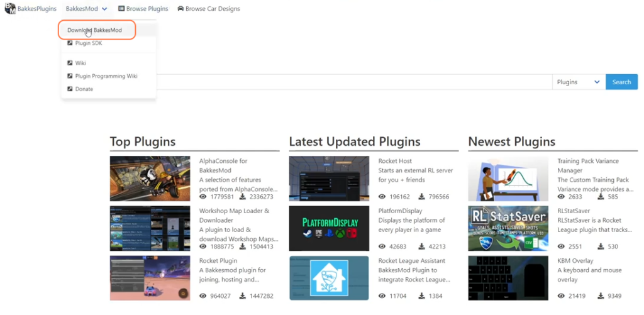Click the views eye icon showing 196162
644x315 pixels.
click(382, 197)
